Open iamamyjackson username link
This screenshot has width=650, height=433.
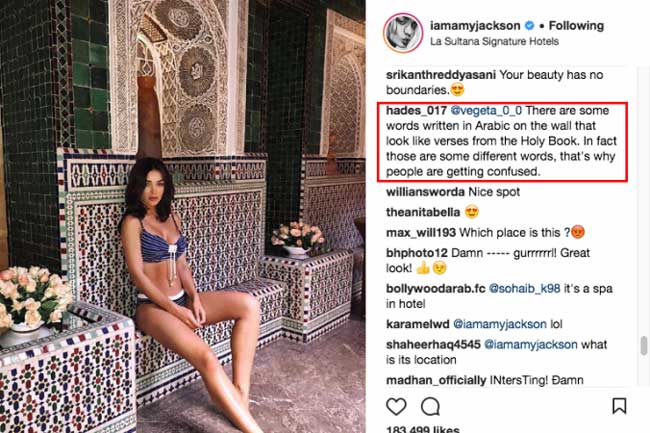475,26
